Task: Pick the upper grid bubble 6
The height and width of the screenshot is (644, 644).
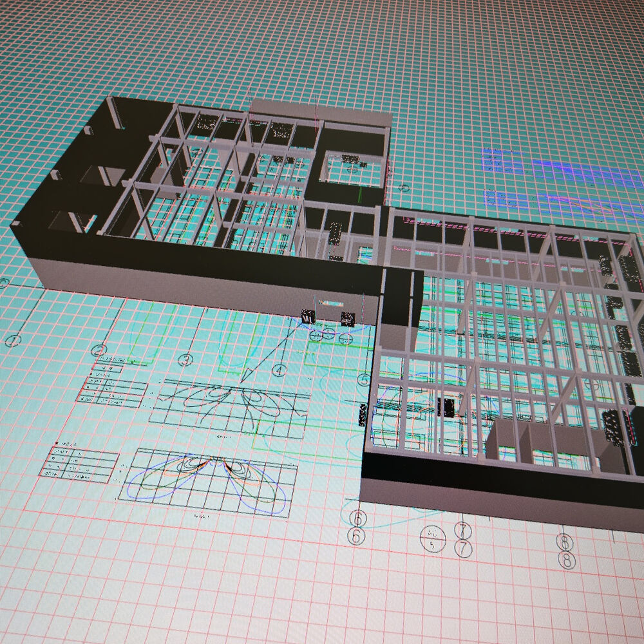Action: 357,518
